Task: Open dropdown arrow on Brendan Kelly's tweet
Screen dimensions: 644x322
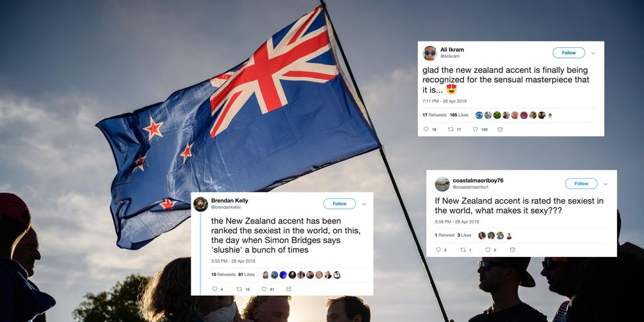Action: [363, 204]
